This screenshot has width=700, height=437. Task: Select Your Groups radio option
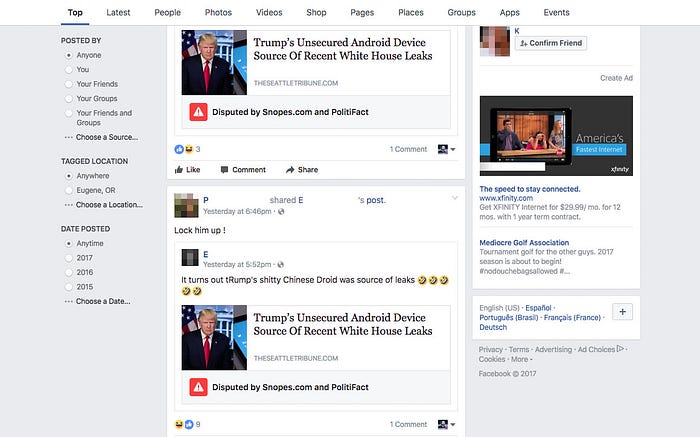[69, 99]
